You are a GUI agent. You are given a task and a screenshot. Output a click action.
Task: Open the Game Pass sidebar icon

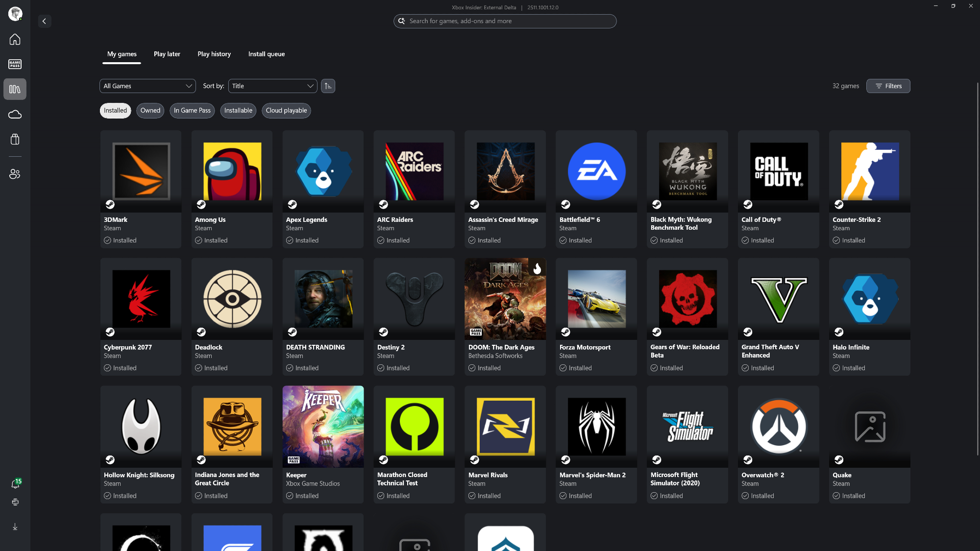(15, 64)
